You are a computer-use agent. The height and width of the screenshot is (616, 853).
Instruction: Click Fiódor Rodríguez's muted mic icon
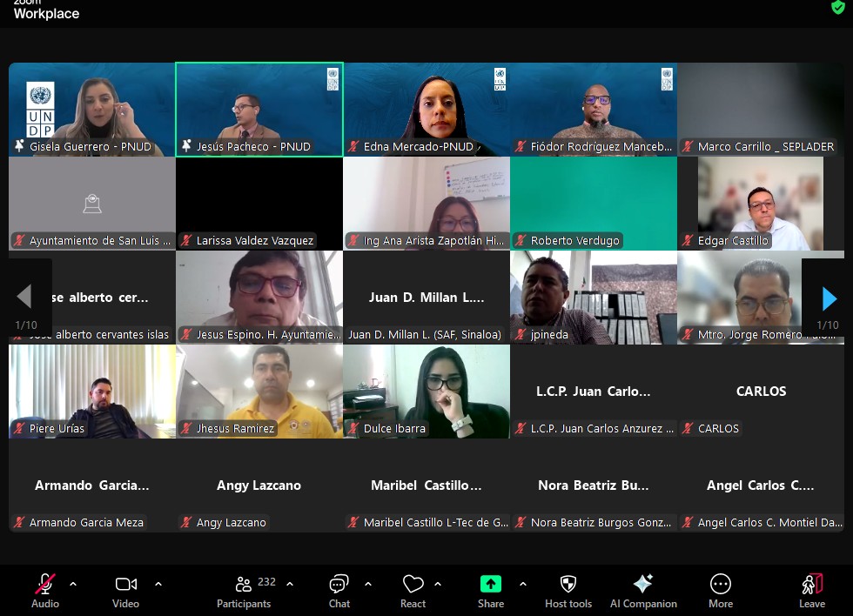[x=521, y=146]
